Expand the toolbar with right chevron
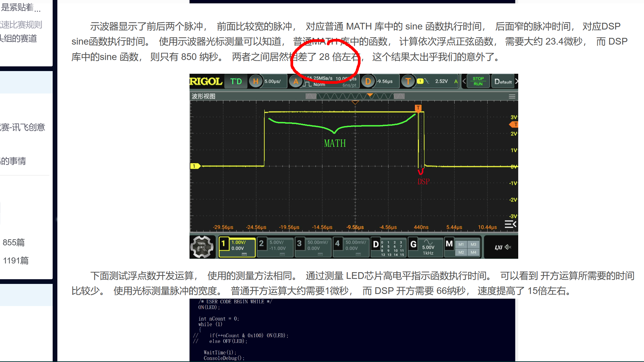The width and height of the screenshot is (644, 362). (517, 81)
